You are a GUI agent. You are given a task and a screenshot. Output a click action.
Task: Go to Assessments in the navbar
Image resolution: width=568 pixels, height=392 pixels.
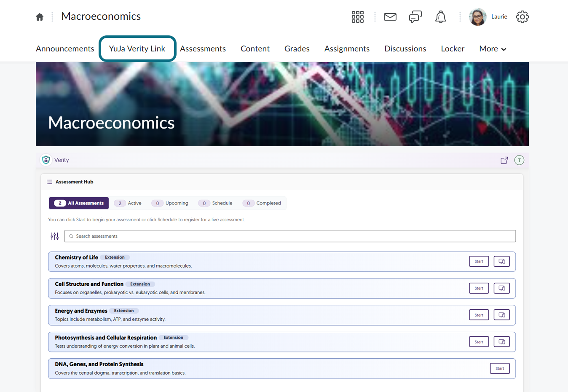pyautogui.click(x=203, y=49)
